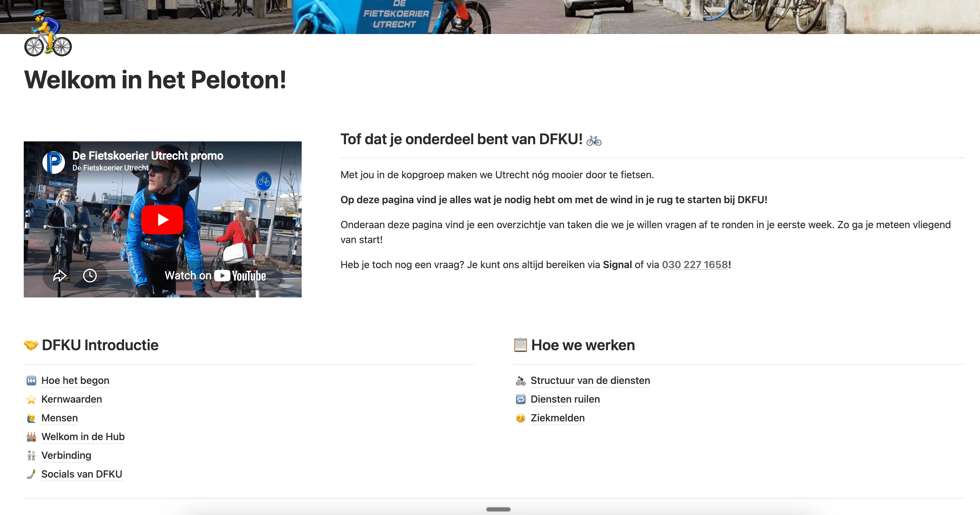Open the video title De Fietskoerier Utrecht promo

(148, 155)
